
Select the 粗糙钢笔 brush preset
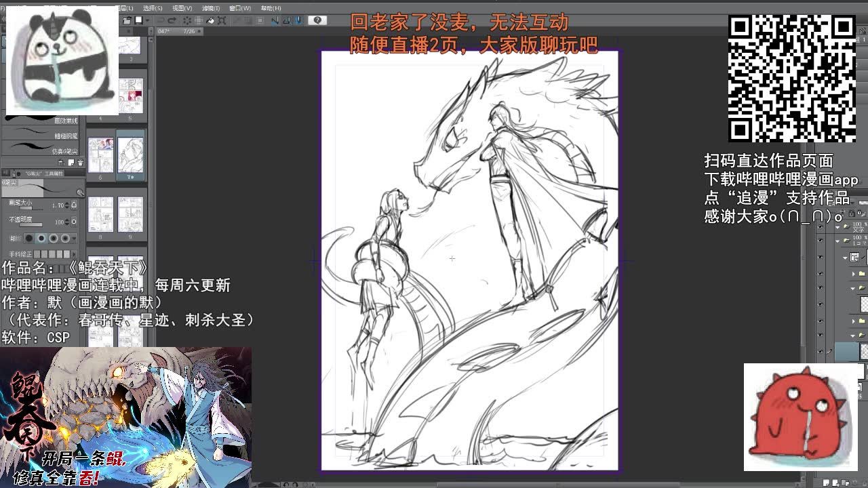point(40,133)
